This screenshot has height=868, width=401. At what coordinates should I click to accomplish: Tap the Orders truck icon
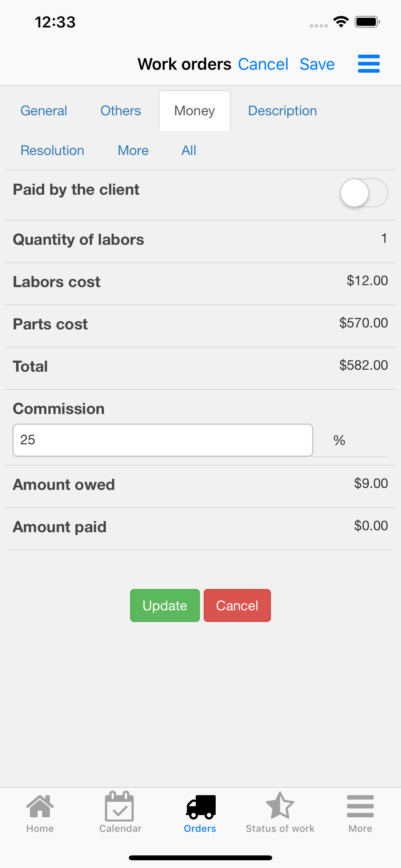200,807
